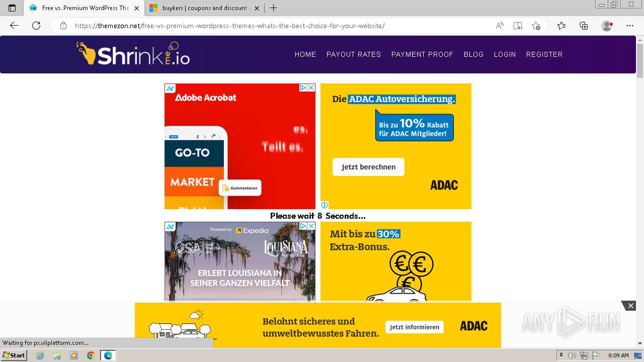Open browser collections

(x=584, y=26)
